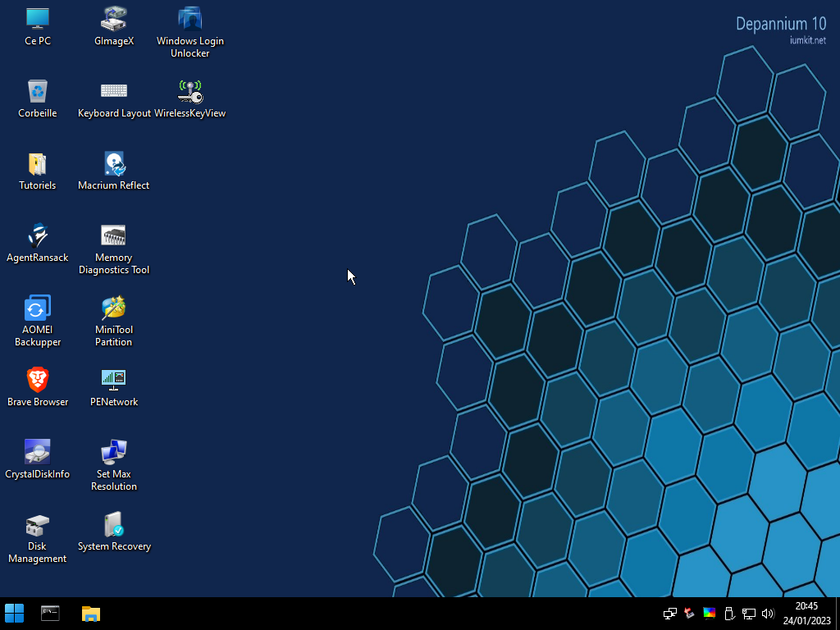Select the Macrium Reflect icon
This screenshot has height=630, width=840.
pyautogui.click(x=113, y=171)
